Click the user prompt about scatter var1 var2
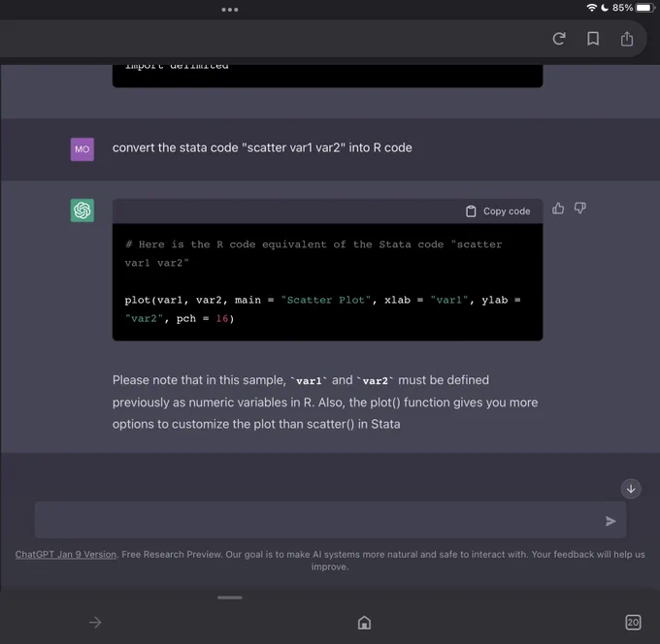 (262, 147)
